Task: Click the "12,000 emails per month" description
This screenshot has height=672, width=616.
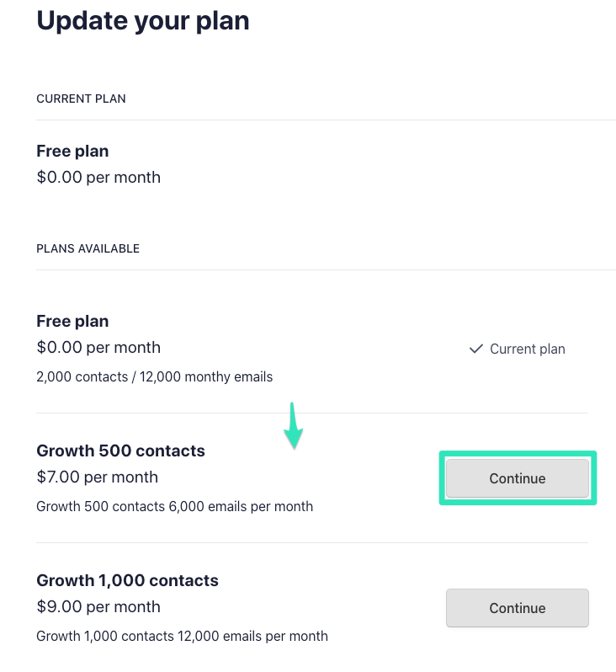Action: [x=252, y=637]
